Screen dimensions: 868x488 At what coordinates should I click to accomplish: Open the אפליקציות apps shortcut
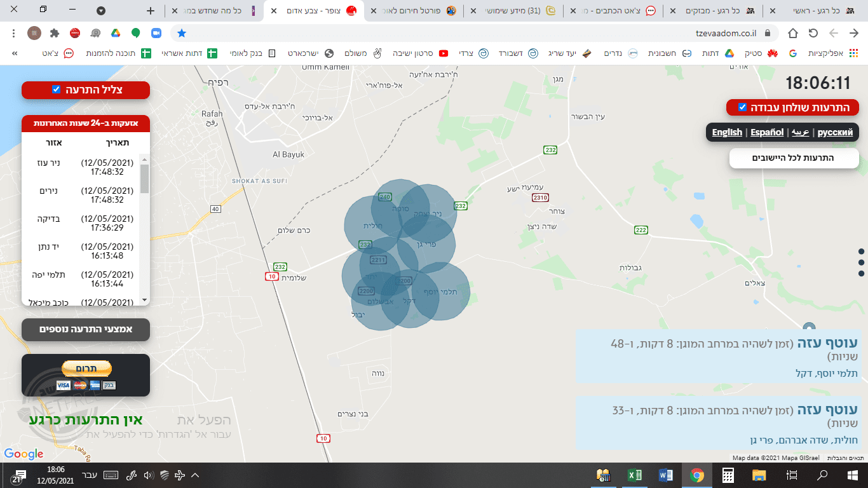point(833,53)
